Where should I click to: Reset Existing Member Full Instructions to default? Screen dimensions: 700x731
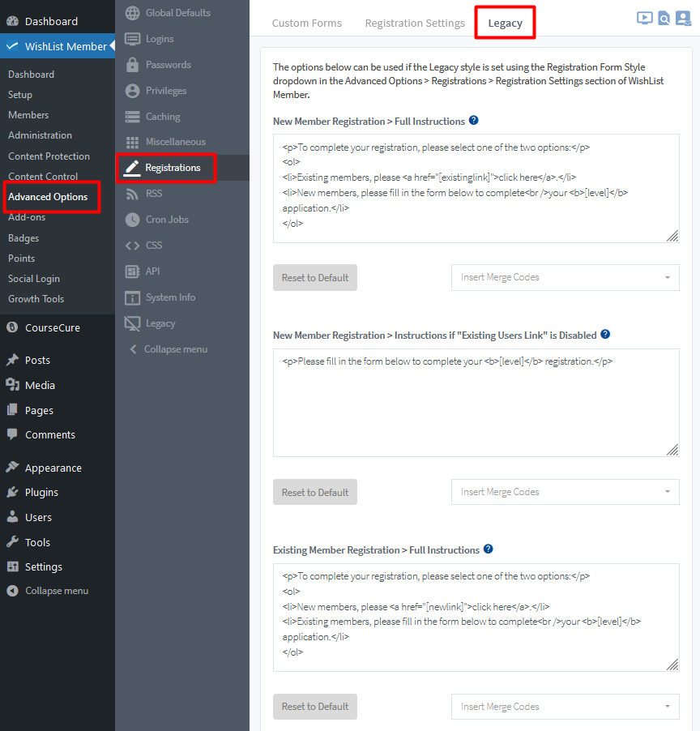click(315, 707)
